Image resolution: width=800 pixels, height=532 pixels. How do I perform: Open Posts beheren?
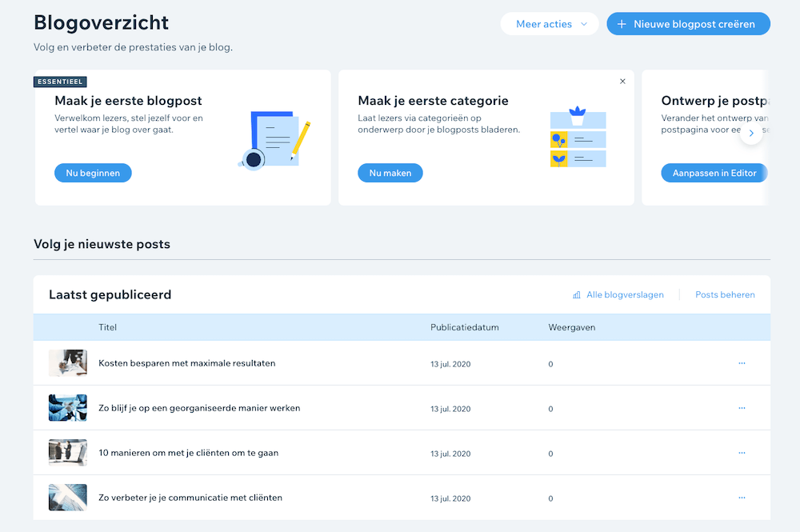pyautogui.click(x=725, y=294)
